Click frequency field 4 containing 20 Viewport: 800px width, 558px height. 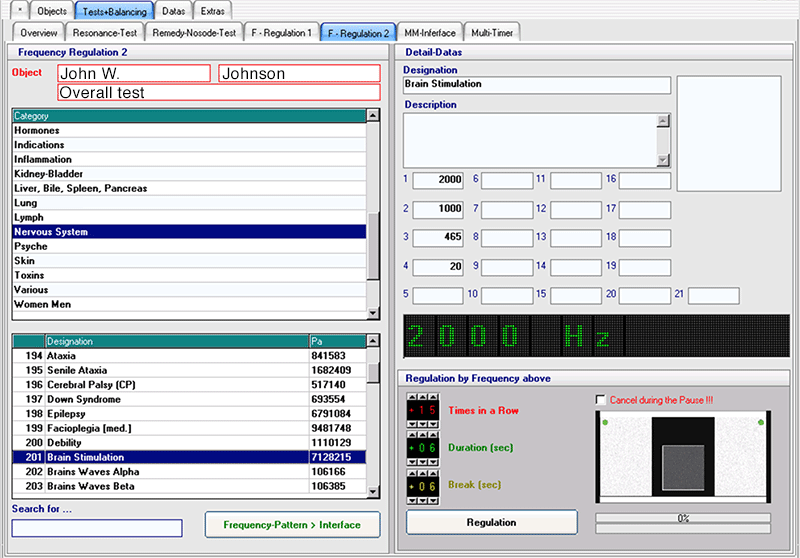tap(438, 267)
